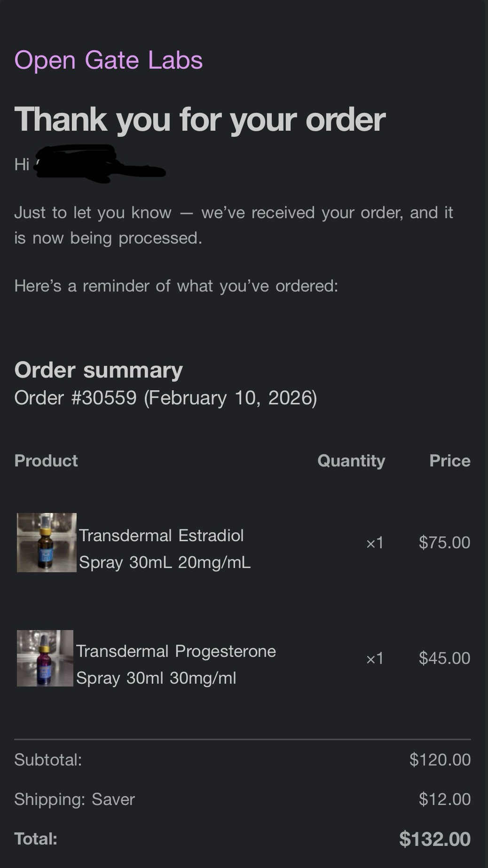This screenshot has width=488, height=868.
Task: Click the Estradiol spray bottle thumbnail
Action: pyautogui.click(x=47, y=543)
